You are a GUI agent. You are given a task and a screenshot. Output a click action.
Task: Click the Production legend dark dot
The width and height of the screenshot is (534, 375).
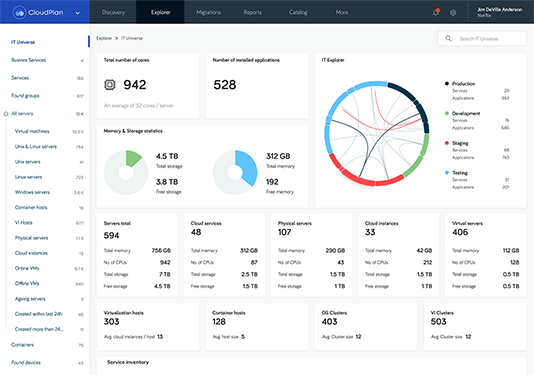coord(446,83)
